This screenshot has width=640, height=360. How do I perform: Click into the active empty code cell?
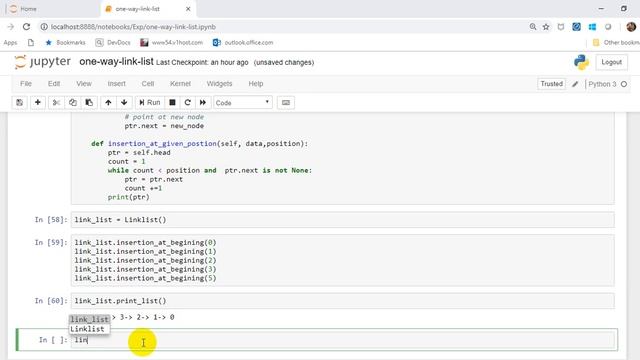(x=342, y=340)
